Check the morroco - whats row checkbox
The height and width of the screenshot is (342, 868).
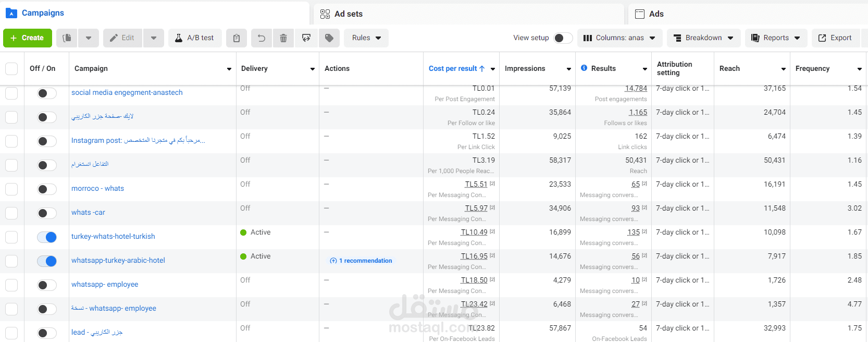11,189
